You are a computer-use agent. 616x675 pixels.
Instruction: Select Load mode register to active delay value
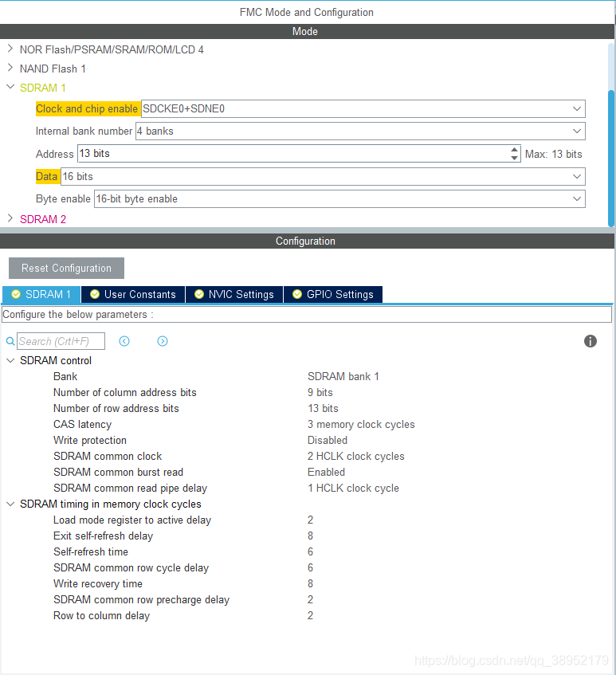[x=310, y=520]
